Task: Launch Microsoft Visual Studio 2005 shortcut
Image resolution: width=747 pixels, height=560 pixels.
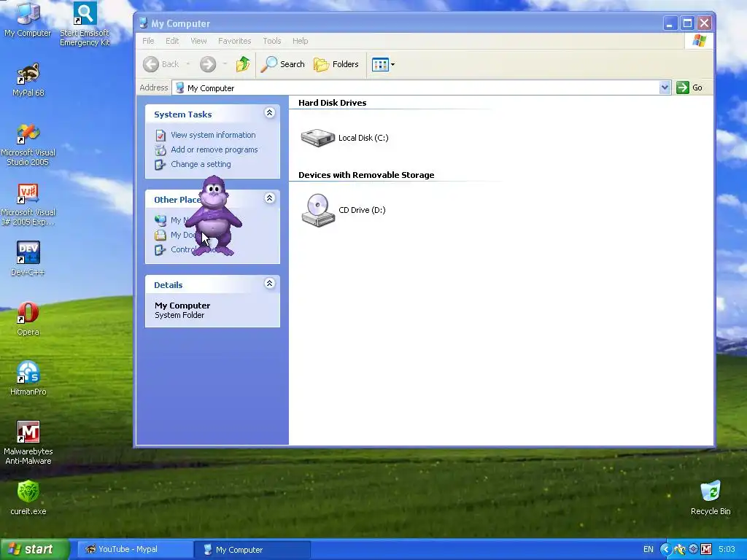Action: click(28, 144)
